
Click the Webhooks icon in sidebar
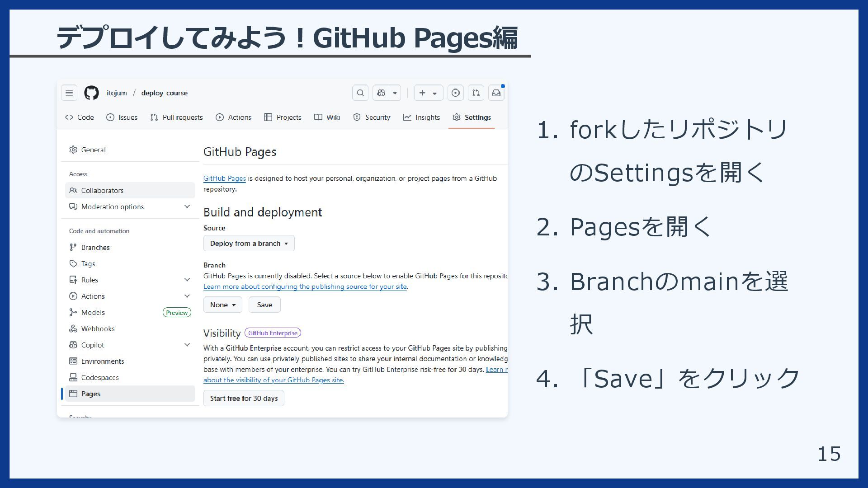[x=73, y=329]
